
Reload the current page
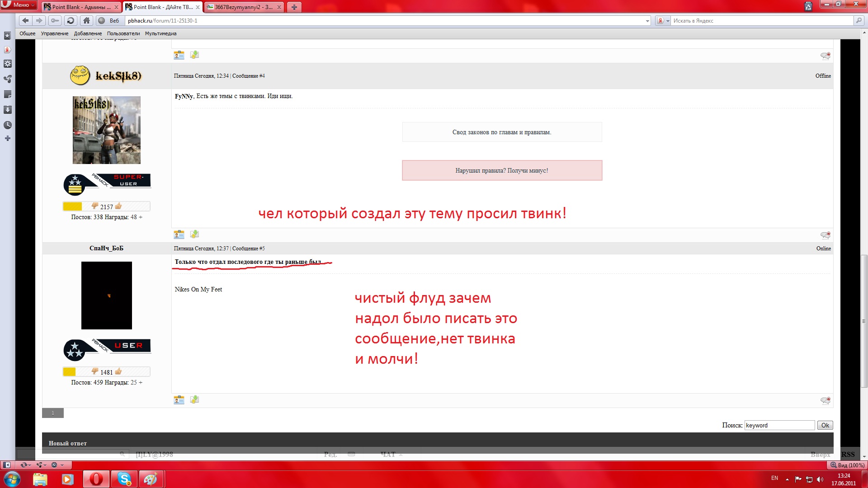(x=71, y=20)
